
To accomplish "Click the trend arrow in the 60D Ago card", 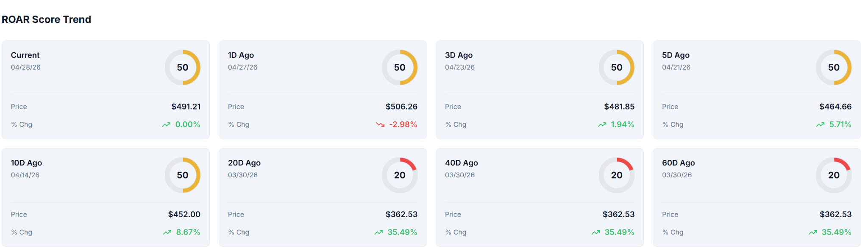I will [x=812, y=232].
